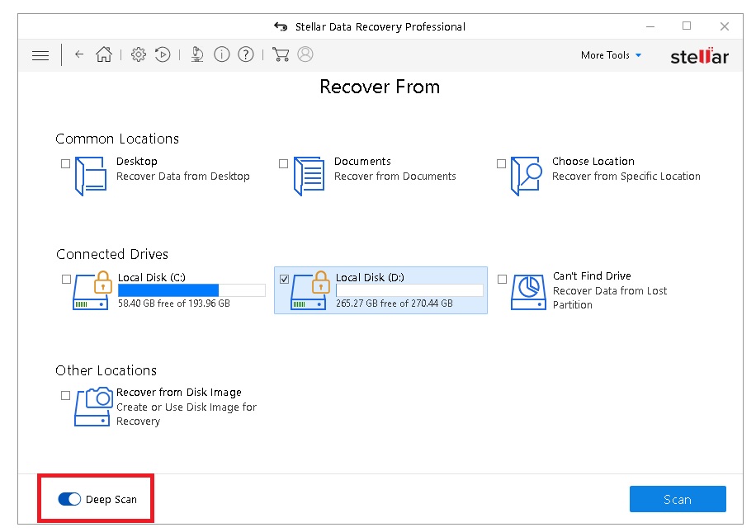This screenshot has width=756, height=532.
Task: Check the Can't Find Drive checkbox
Action: click(503, 279)
